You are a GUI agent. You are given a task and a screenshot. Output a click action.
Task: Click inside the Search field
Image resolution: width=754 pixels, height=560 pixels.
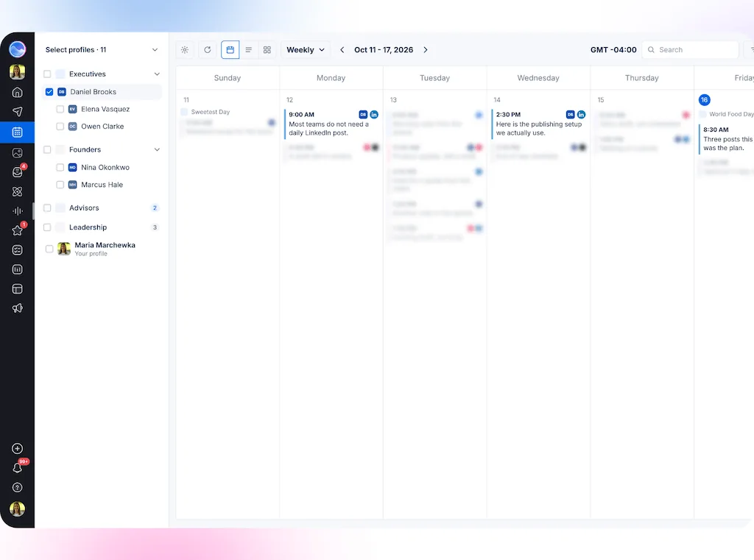[690, 49]
